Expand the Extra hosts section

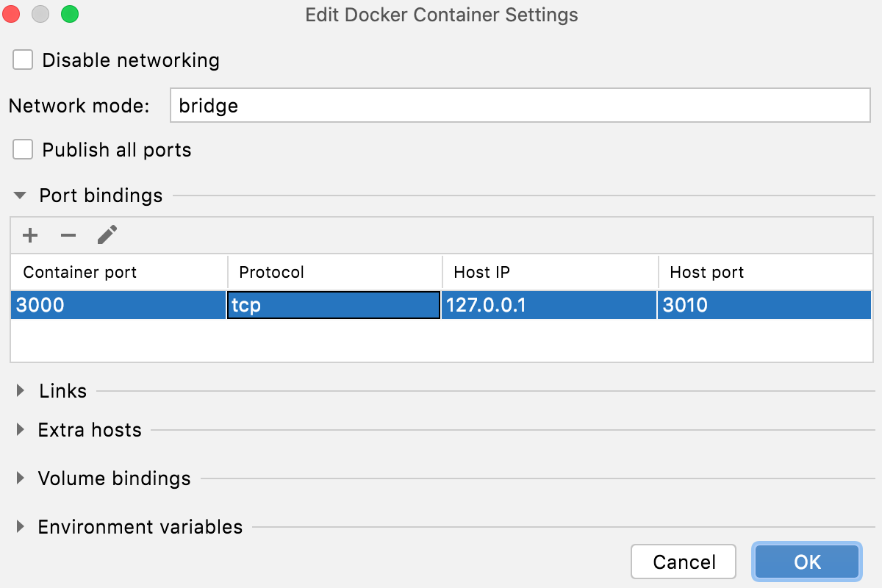point(18,430)
